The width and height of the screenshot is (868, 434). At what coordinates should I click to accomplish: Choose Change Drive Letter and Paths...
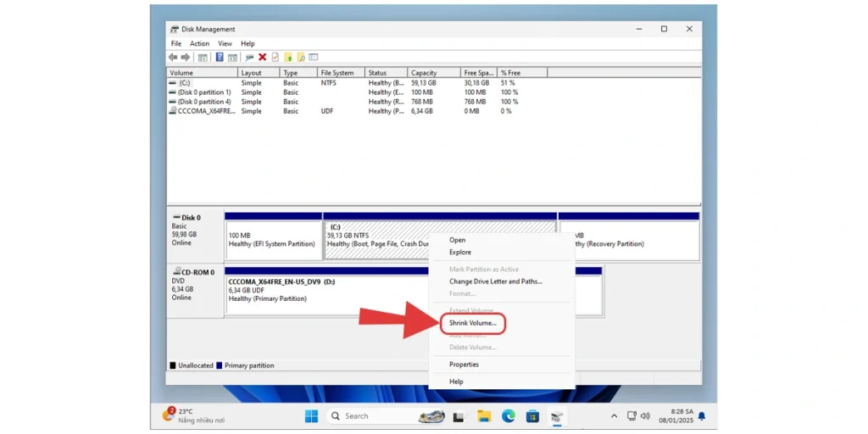(495, 281)
